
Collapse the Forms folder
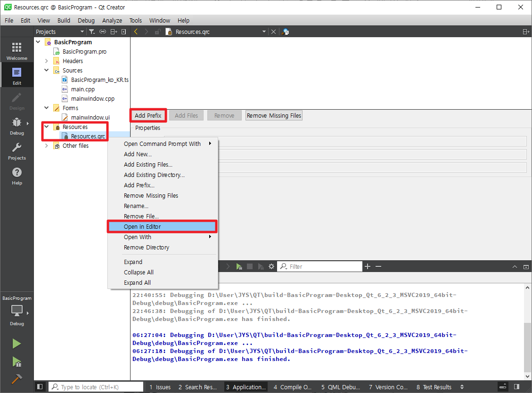tap(47, 108)
